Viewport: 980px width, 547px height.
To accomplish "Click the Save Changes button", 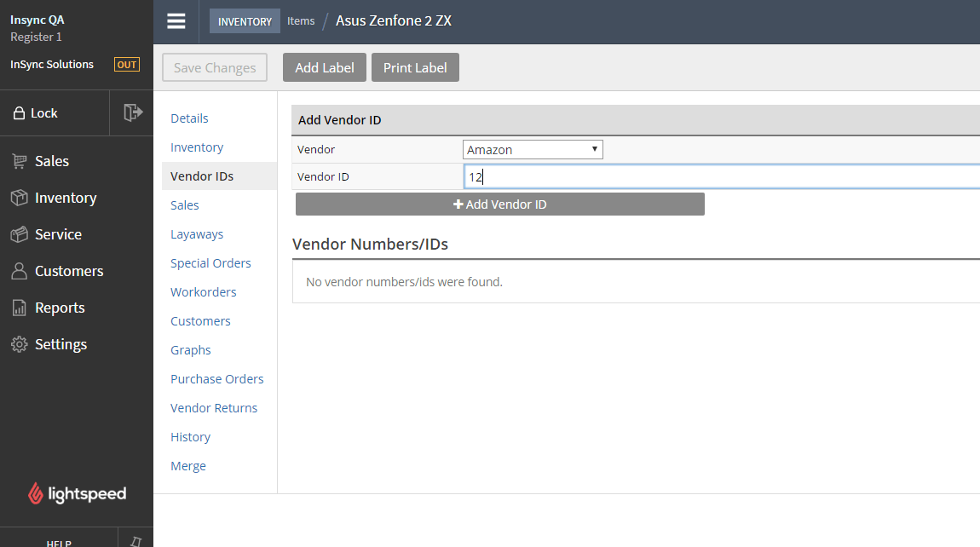I will (215, 67).
